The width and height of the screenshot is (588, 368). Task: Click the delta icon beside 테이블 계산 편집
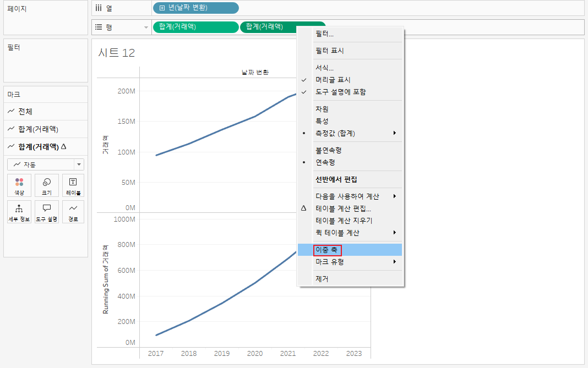coord(304,208)
